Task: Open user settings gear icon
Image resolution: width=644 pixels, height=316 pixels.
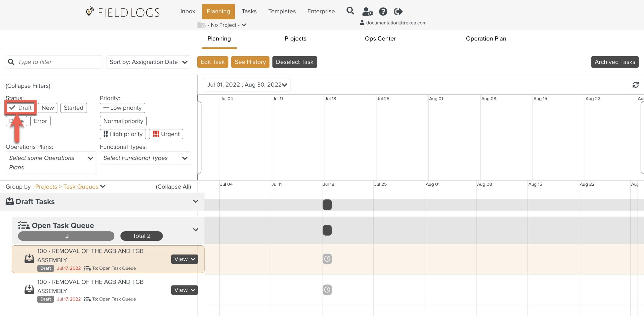Action: pyautogui.click(x=367, y=12)
